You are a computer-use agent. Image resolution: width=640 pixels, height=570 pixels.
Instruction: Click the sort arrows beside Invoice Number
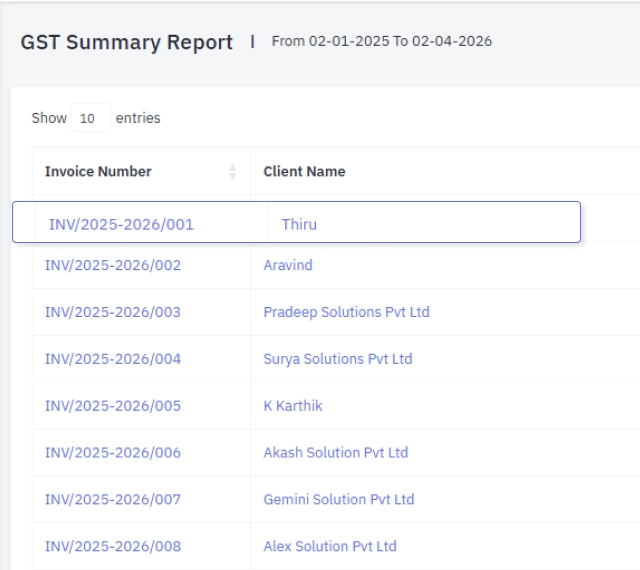tap(233, 172)
